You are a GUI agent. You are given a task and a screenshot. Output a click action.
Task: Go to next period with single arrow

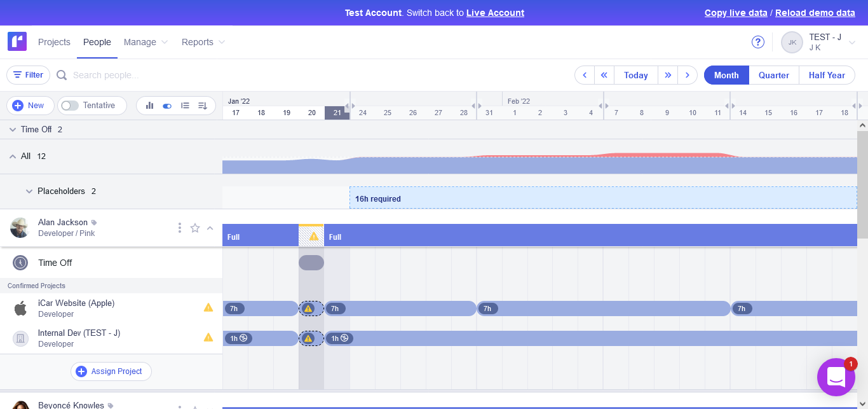[688, 75]
